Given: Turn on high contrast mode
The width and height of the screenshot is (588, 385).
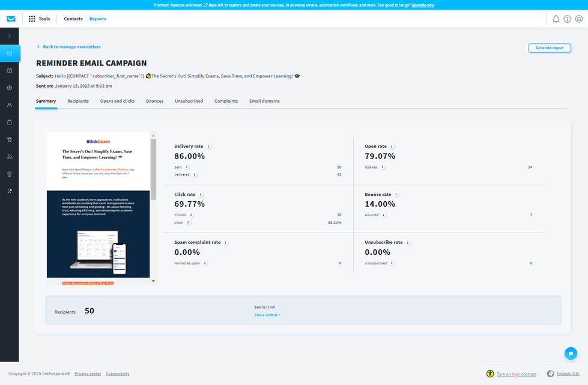Looking at the screenshot, I should click(517, 374).
